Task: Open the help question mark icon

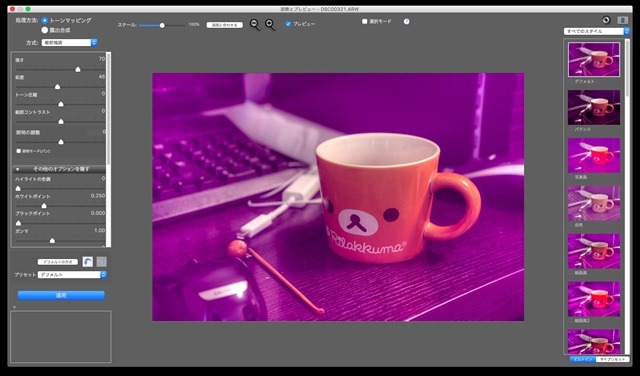Action: (x=407, y=22)
